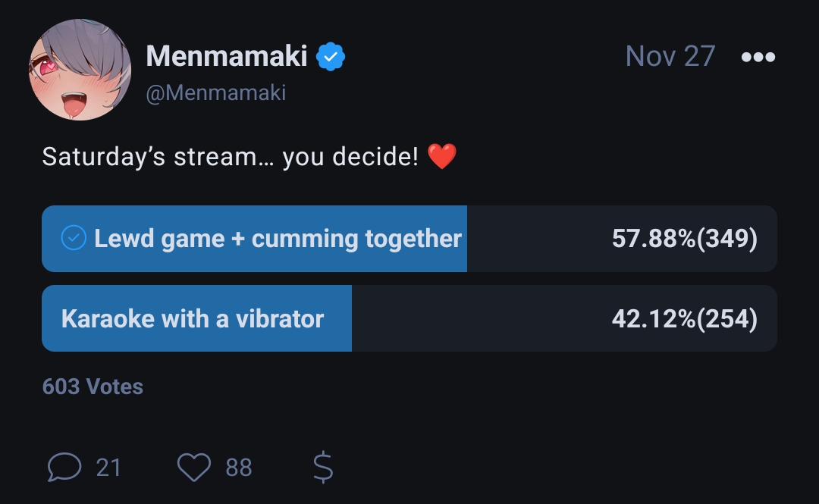
Task: Click the comment speech bubble icon
Action: pyautogui.click(x=64, y=466)
